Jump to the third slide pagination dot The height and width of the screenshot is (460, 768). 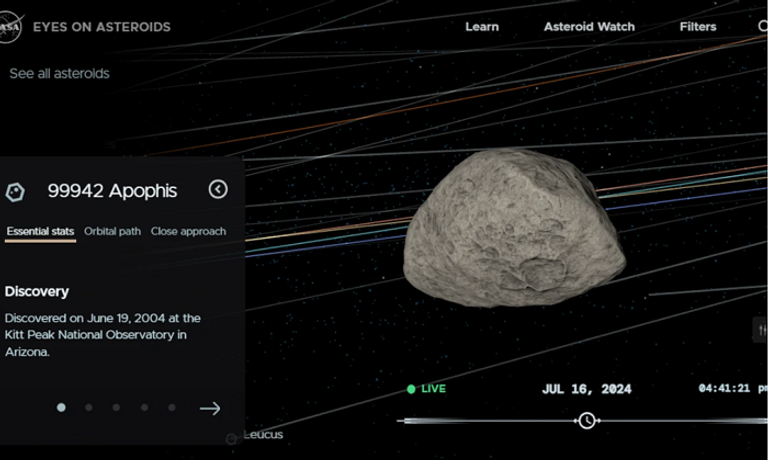[116, 408]
